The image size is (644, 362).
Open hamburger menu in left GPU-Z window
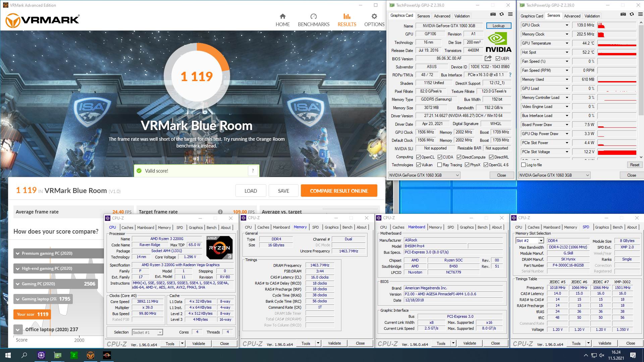[510, 14]
